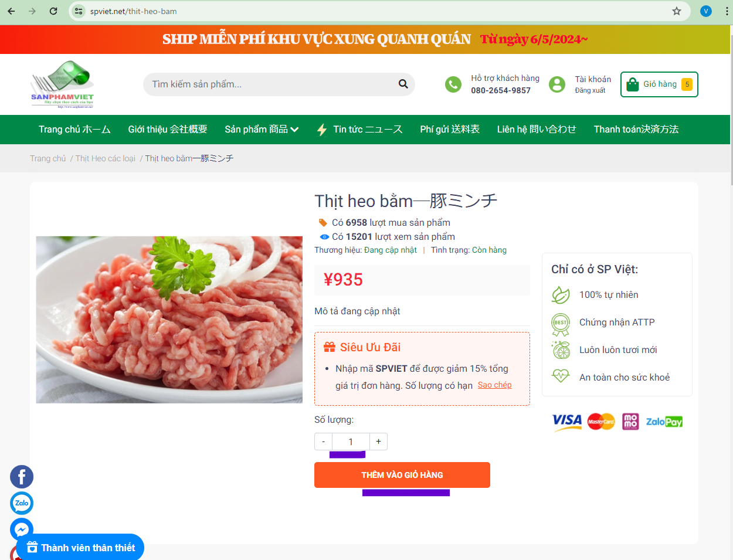Go to Giới thiệu 会社概要 menu item
Screen dimensions: 733x560
[x=168, y=129]
